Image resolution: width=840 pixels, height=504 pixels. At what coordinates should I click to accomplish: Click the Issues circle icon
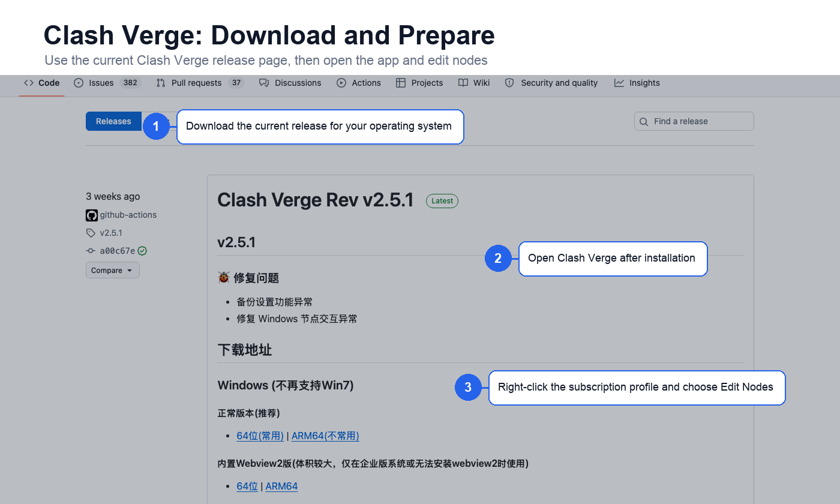[x=79, y=83]
